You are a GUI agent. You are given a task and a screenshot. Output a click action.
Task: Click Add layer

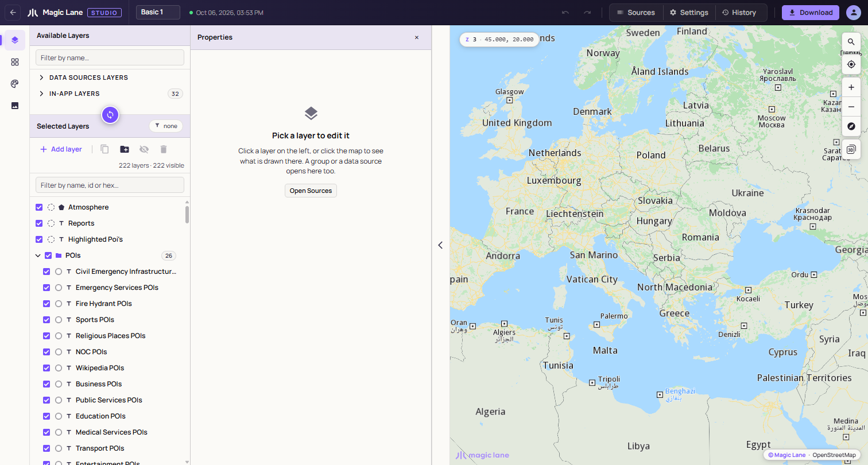click(x=61, y=149)
